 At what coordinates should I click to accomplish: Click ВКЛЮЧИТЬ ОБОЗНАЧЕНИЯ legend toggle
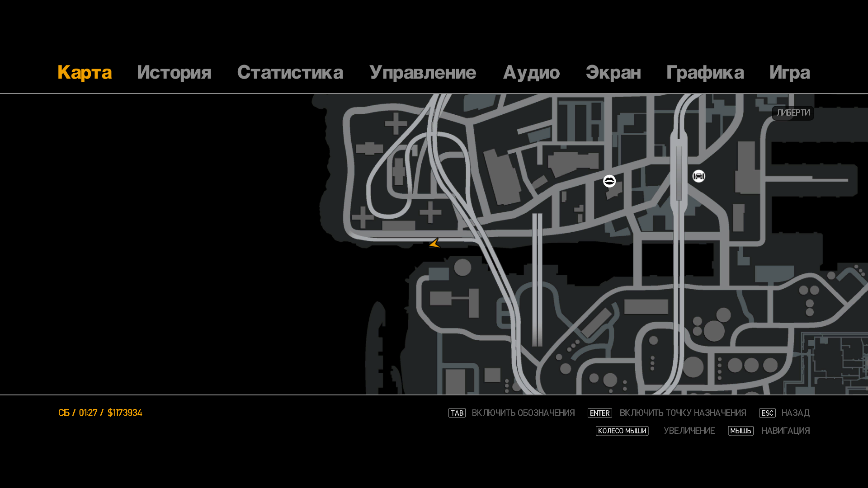[523, 413]
